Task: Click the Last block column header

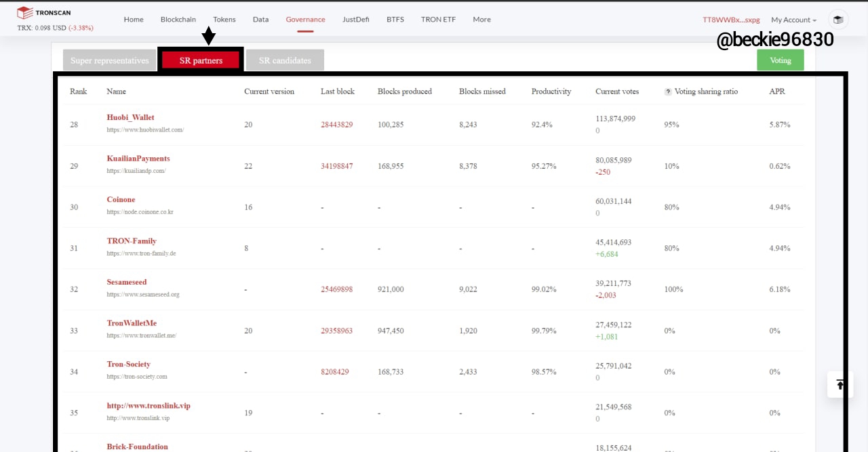Action: click(338, 91)
